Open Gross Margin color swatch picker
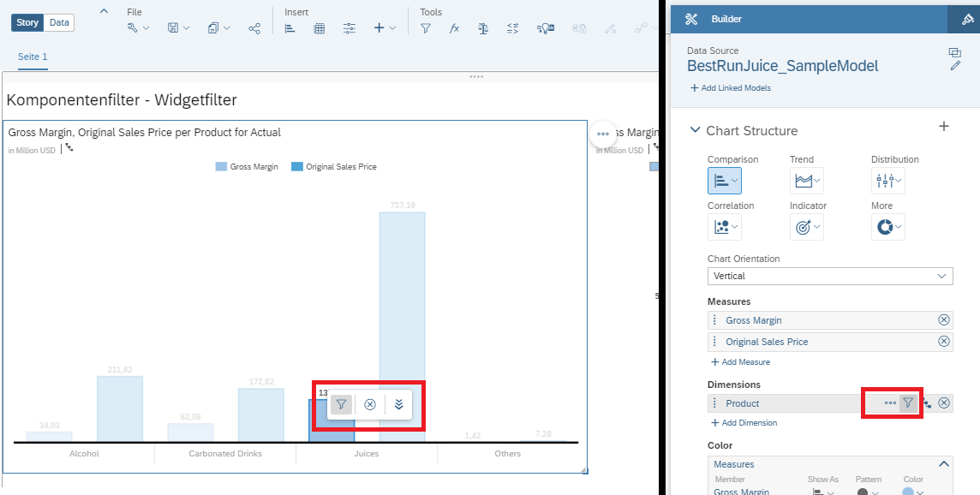 [x=913, y=492]
